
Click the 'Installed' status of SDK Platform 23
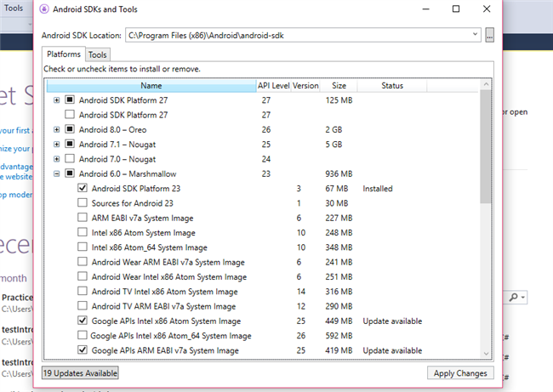[x=378, y=189]
